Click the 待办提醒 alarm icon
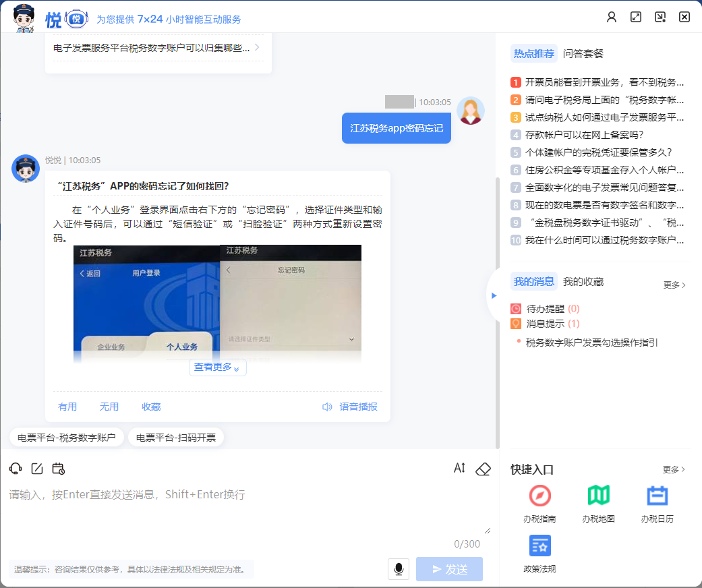This screenshot has width=702, height=588. click(x=516, y=309)
